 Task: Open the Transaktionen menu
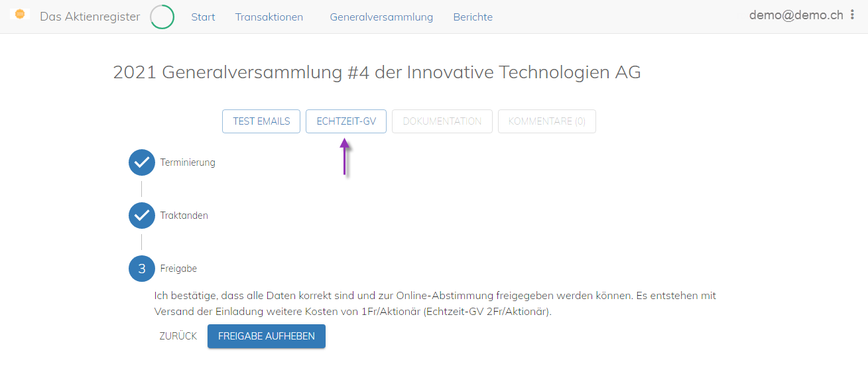[269, 17]
